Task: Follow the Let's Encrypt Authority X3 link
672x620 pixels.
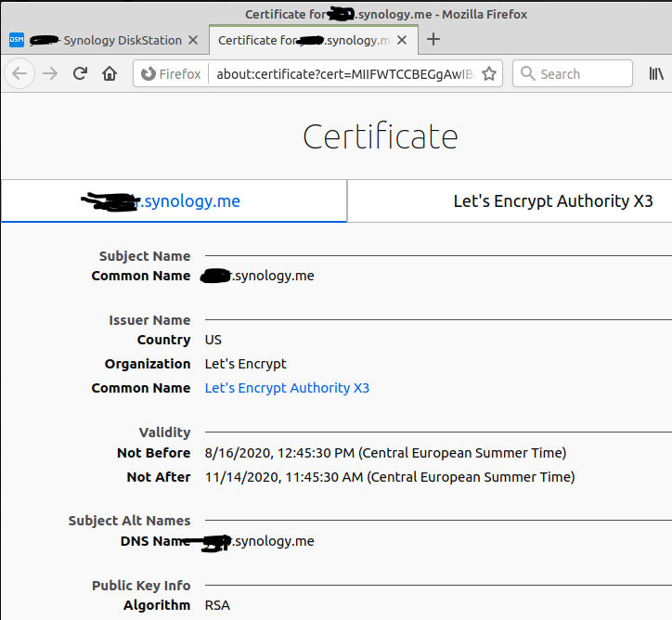Action: point(287,388)
